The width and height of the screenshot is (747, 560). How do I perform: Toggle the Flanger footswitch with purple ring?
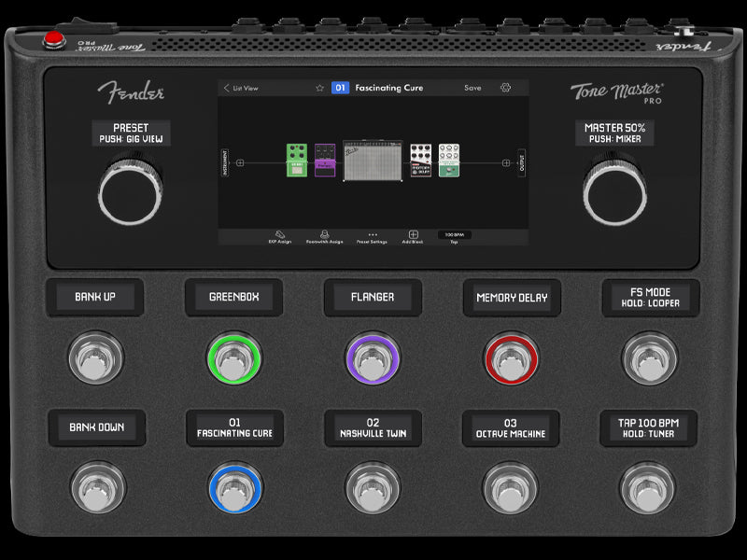click(x=372, y=358)
